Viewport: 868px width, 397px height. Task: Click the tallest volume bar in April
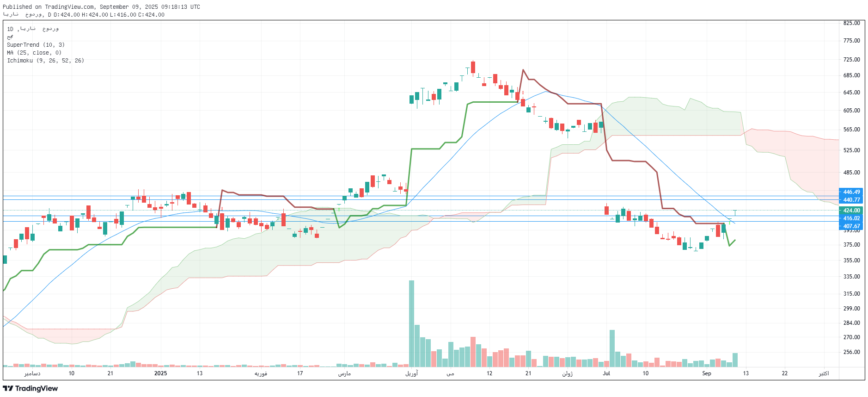[411, 323]
